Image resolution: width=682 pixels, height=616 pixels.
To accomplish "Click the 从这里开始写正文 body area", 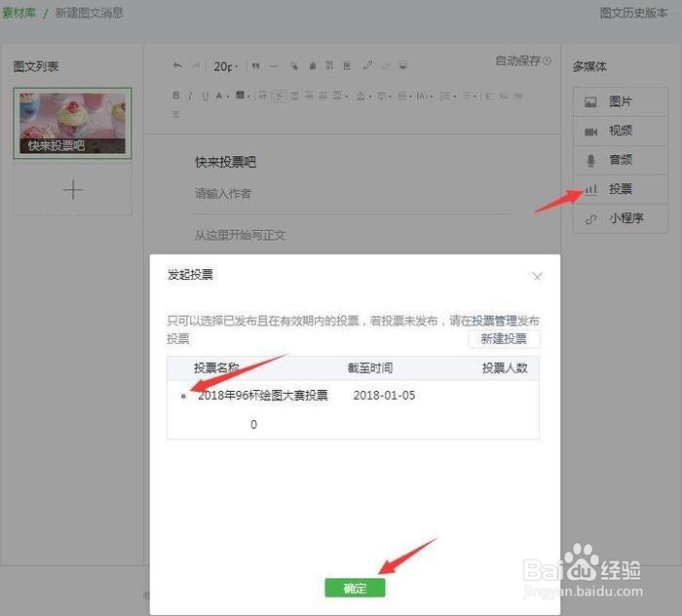I will point(240,235).
